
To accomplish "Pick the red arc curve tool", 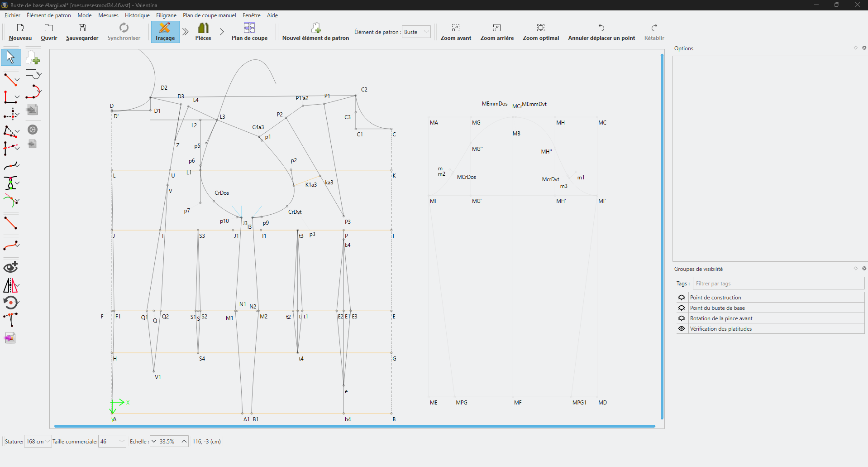I will (33, 92).
